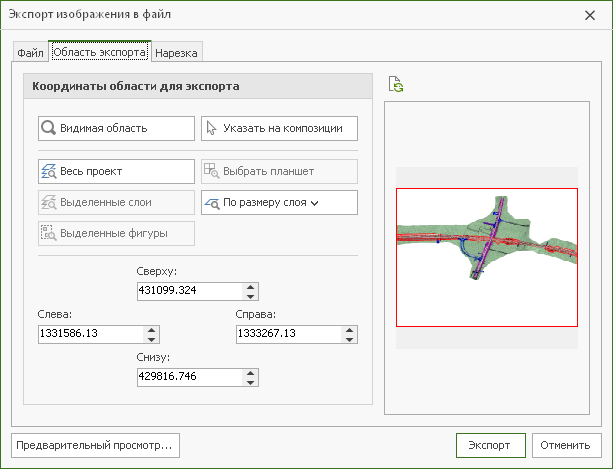Click the Отменить button
Image resolution: width=613 pixels, height=469 pixels.
pyautogui.click(x=566, y=445)
